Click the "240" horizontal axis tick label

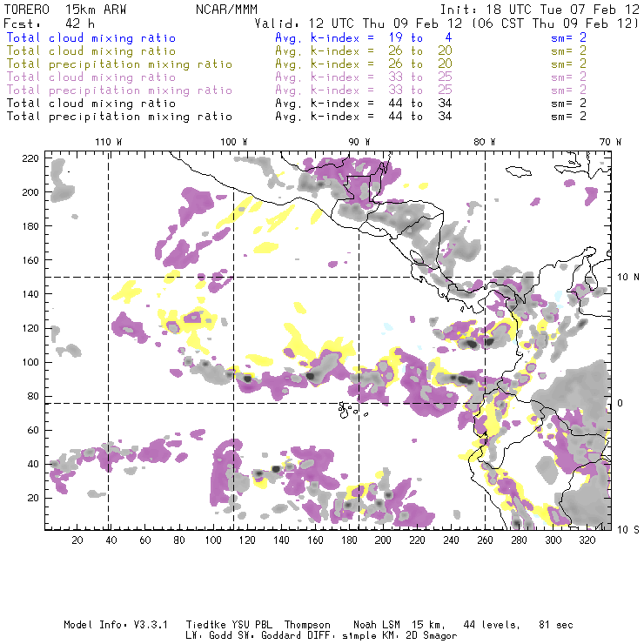(x=451, y=540)
